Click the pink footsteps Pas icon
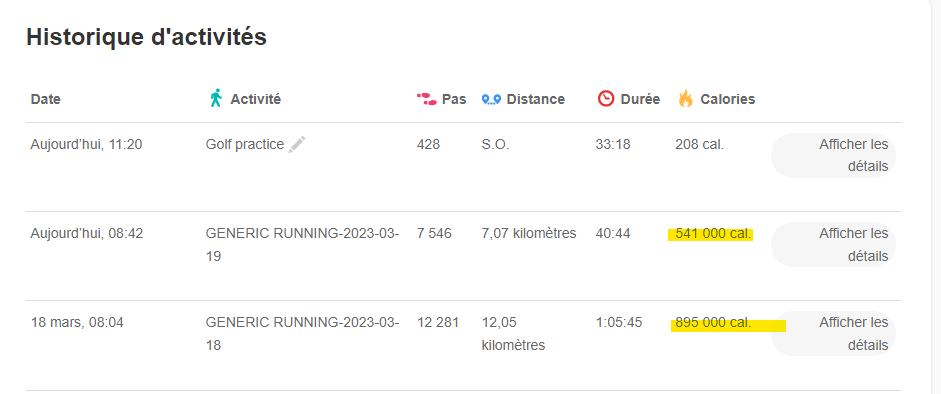Screen dimensions: 941x394 (427, 99)
